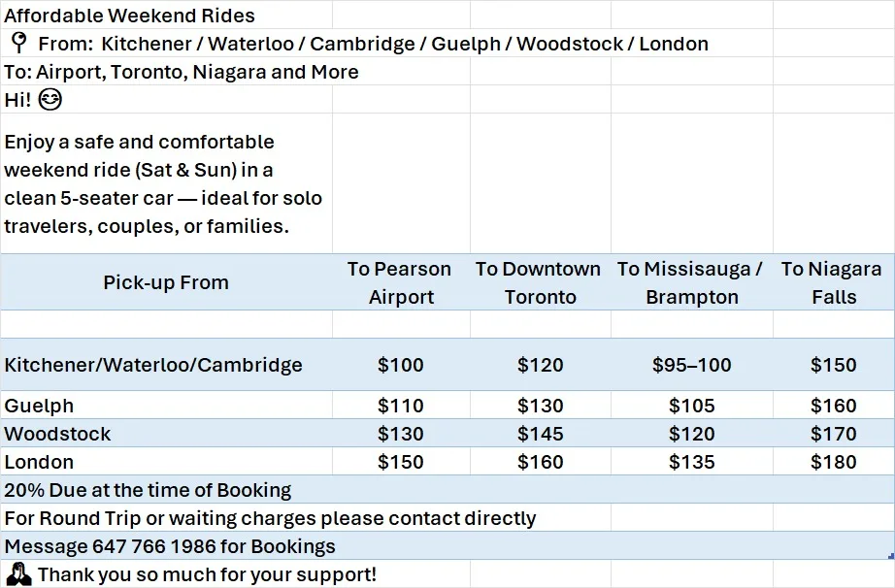Select the To Niagara Falls header cell
Viewport: 895px width, 588px height.
(x=833, y=282)
